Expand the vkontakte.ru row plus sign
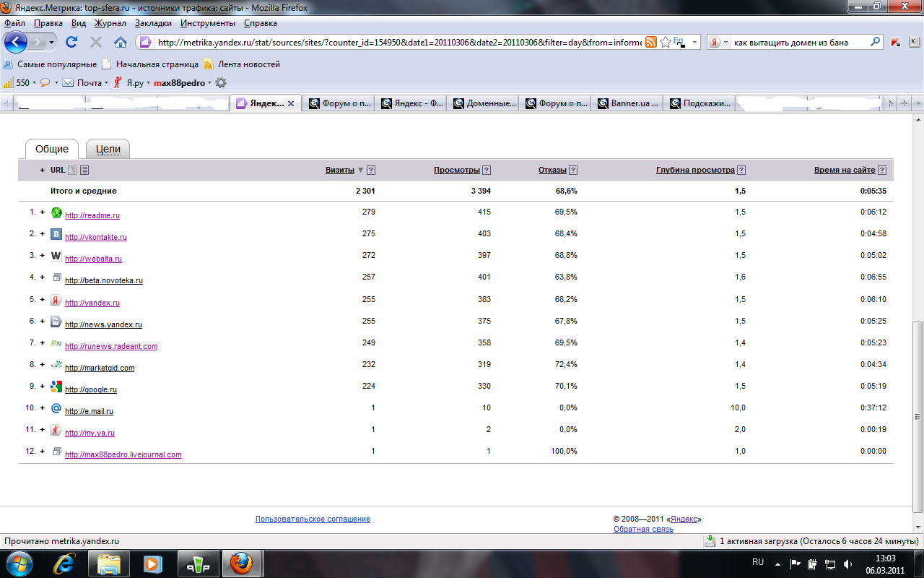 [x=43, y=234]
